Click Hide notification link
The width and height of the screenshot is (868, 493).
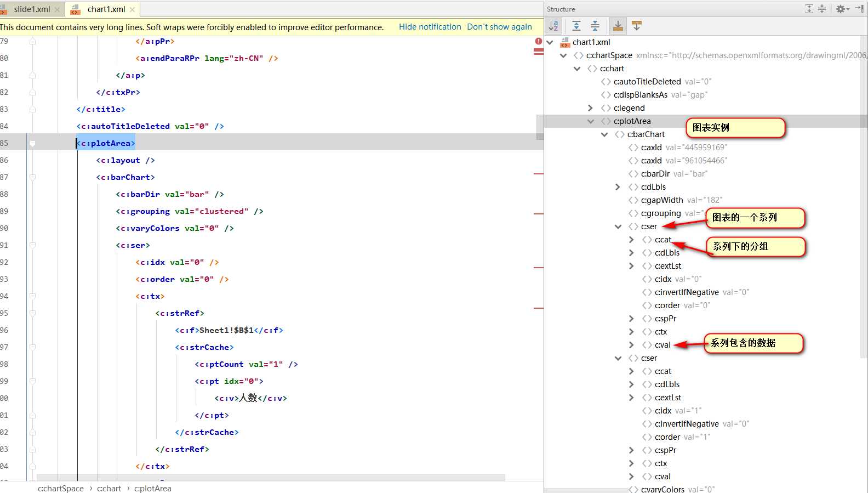pos(430,27)
